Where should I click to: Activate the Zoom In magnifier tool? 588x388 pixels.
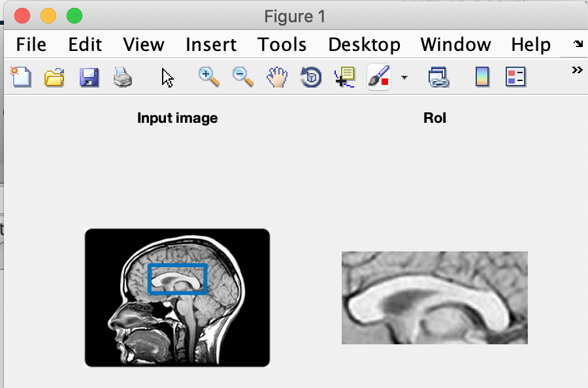coord(209,77)
